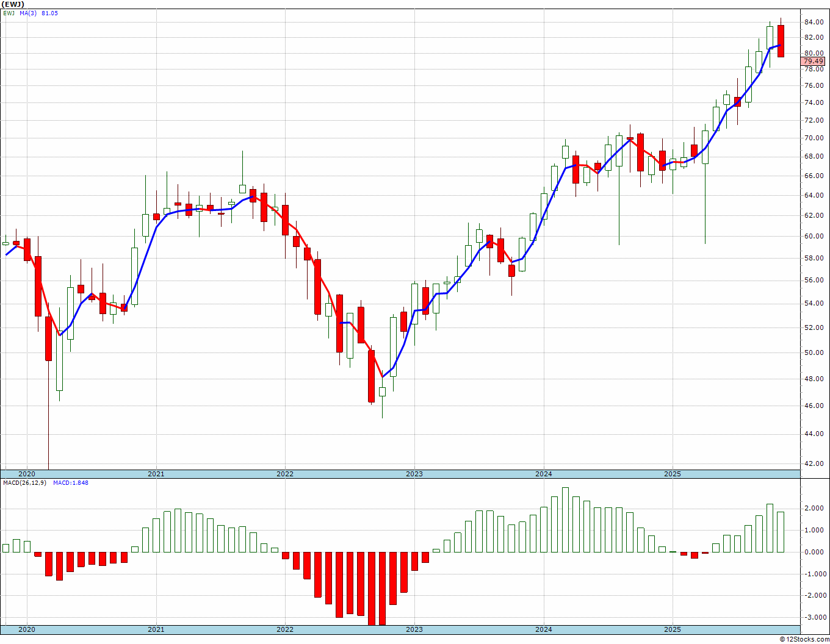Select the 72.00 price axis label
The width and height of the screenshot is (830, 644).
814,120
